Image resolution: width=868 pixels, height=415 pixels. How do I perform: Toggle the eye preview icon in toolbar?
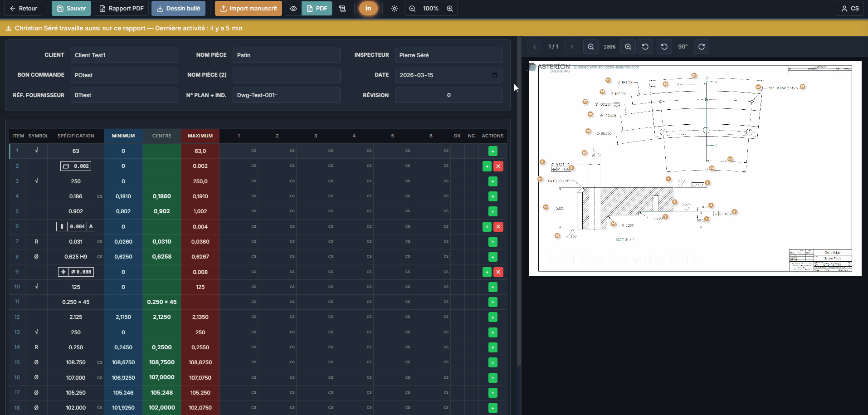tap(293, 9)
